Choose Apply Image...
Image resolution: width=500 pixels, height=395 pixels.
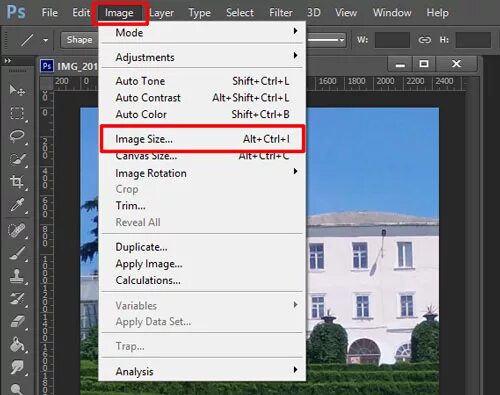(202, 264)
